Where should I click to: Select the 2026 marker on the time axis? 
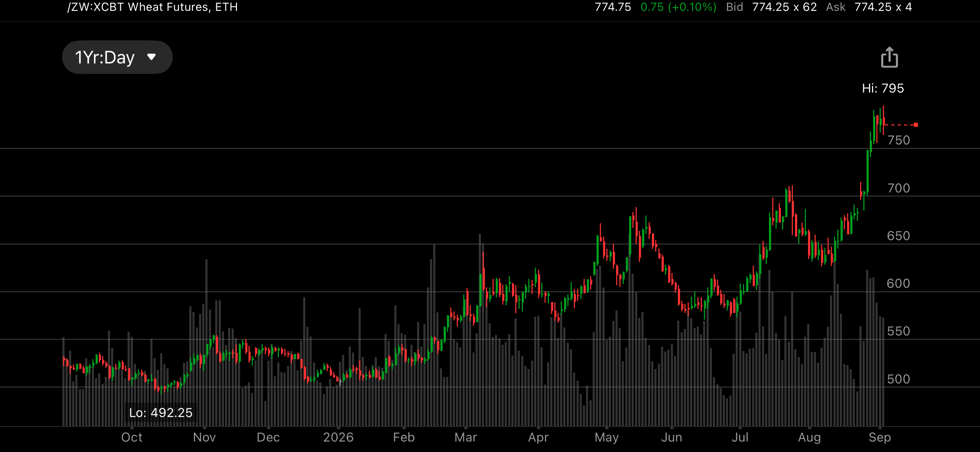tap(338, 437)
